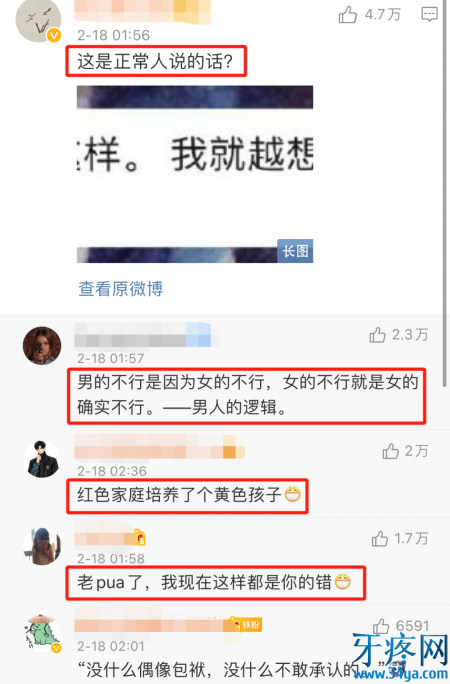Open the avatar of the 01:57 commenter
The image size is (450, 684).
coord(42,345)
